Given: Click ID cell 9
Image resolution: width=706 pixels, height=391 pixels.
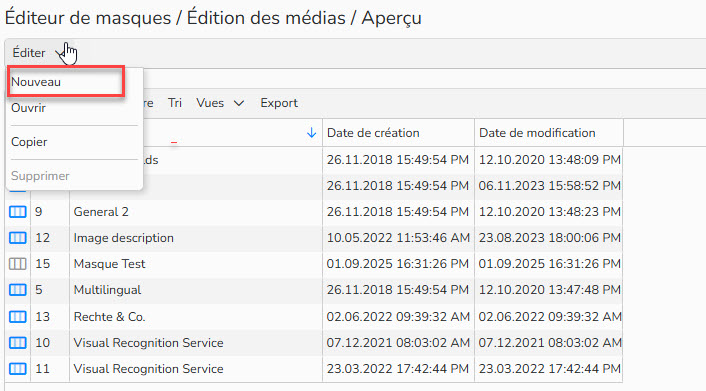Looking at the screenshot, I should coord(39,212).
